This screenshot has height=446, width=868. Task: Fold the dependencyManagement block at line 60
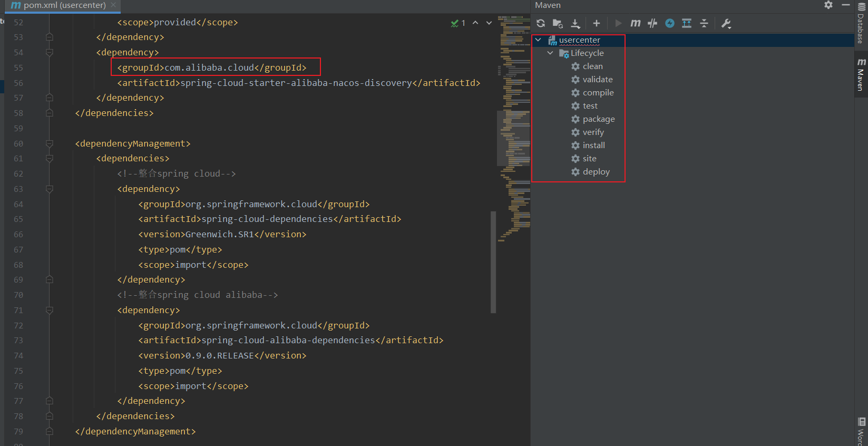pos(50,144)
